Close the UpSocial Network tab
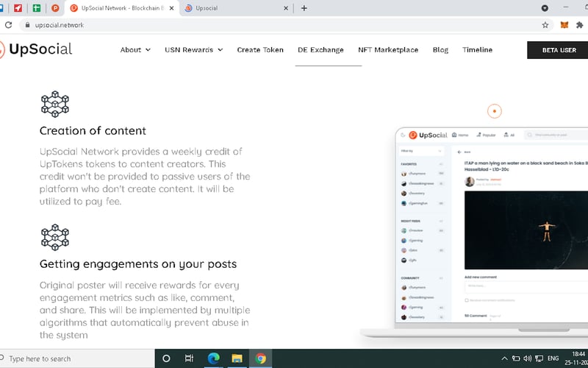This screenshot has width=588, height=368. tap(171, 8)
